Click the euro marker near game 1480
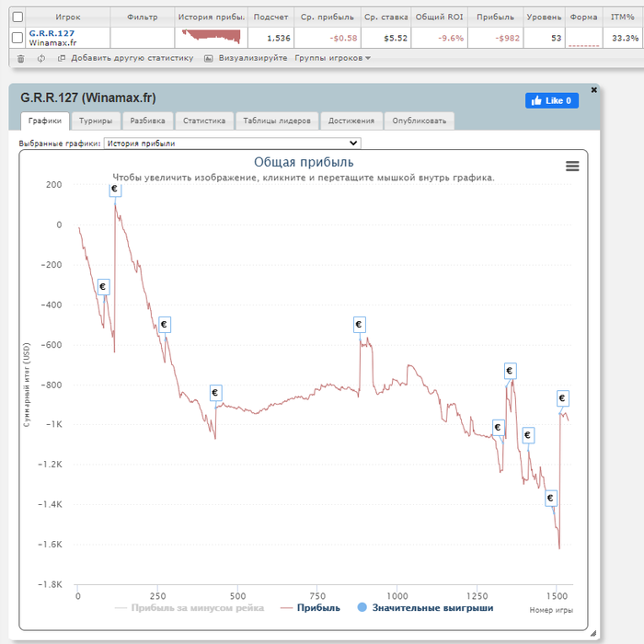Viewport: 644px width, 644px height. click(x=551, y=499)
